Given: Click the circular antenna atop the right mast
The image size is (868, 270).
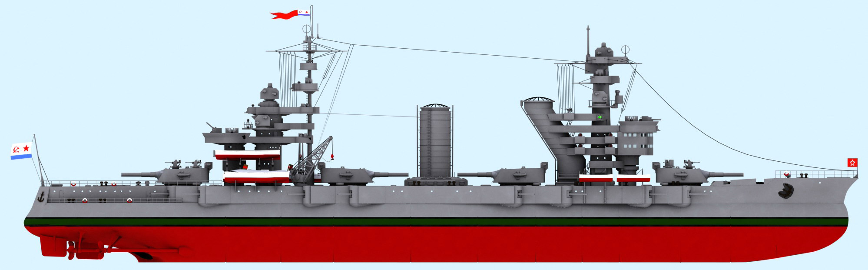Looking at the screenshot, I should pyautogui.click(x=625, y=49).
